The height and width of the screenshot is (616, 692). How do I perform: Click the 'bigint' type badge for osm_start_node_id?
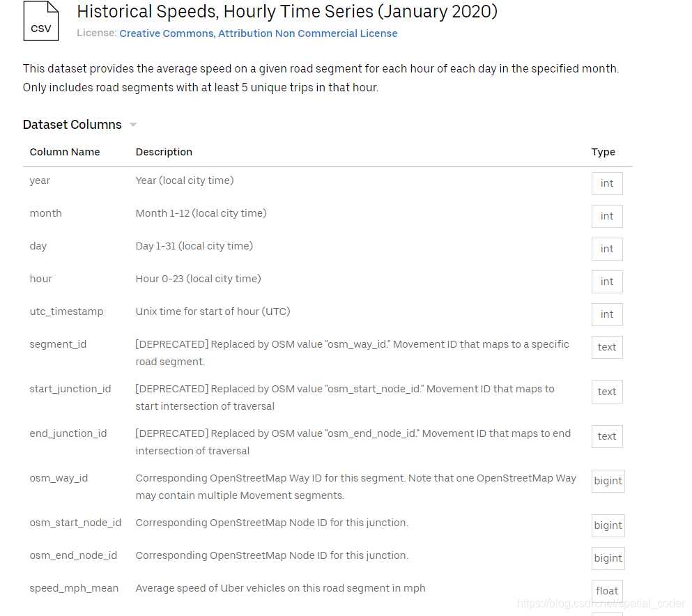[608, 525]
